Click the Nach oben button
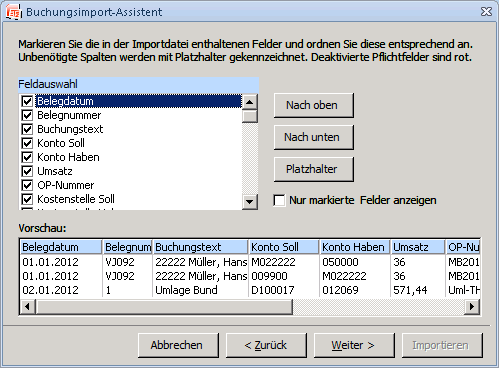The image size is (499, 368). 314,105
